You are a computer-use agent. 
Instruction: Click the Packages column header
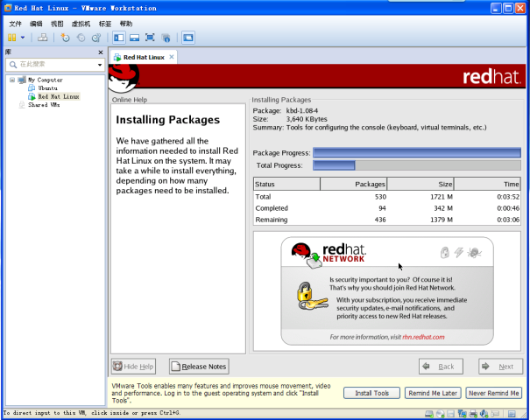click(354, 184)
